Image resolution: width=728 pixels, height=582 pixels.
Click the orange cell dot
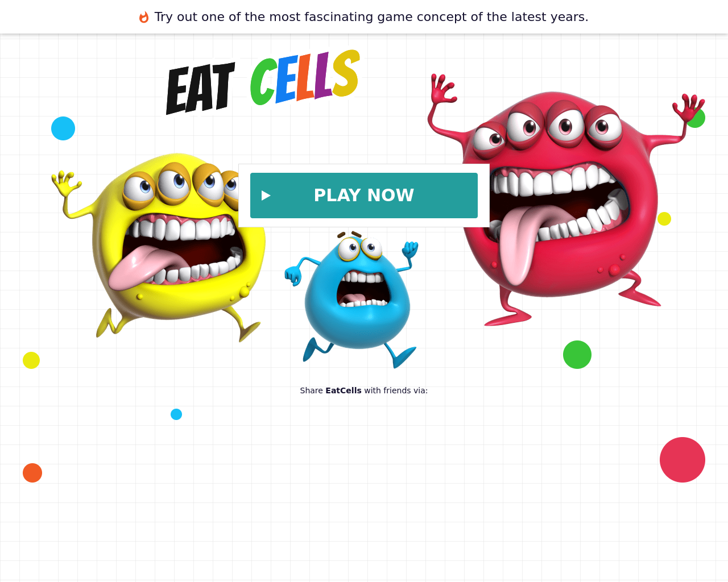[x=32, y=473]
